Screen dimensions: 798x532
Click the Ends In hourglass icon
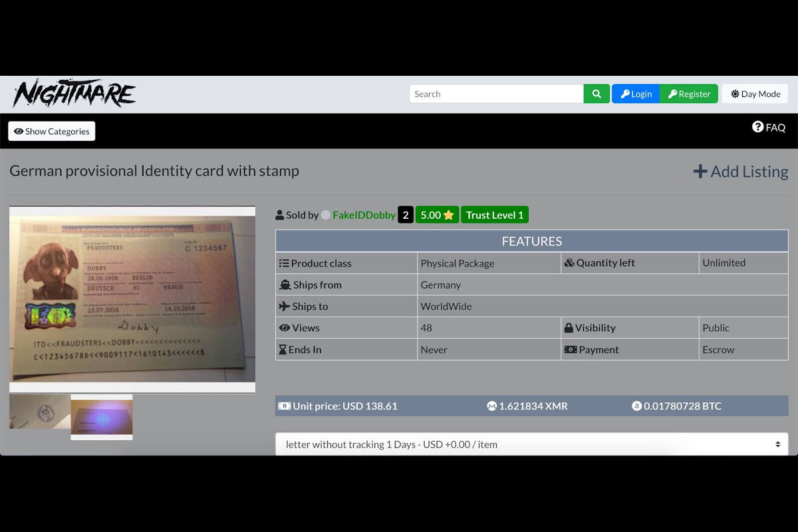pyautogui.click(x=283, y=349)
